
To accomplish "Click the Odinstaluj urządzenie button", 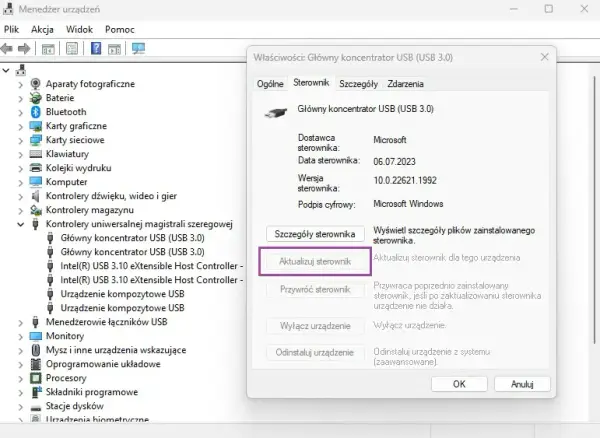I will (x=315, y=352).
